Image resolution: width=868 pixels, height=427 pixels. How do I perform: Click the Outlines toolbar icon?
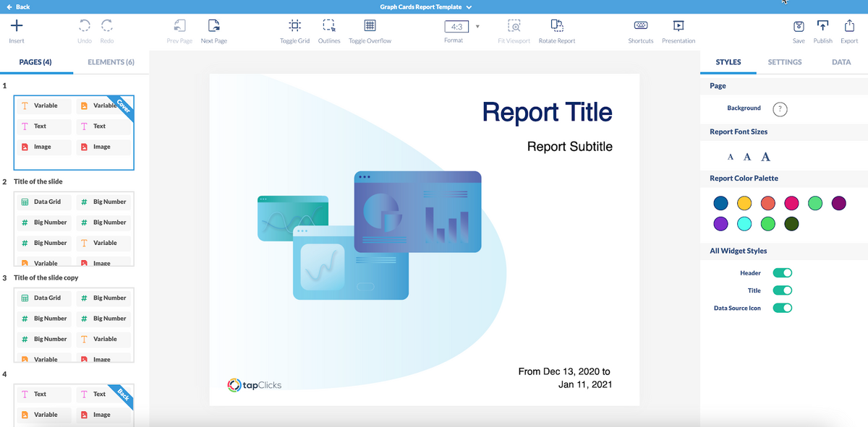pyautogui.click(x=329, y=26)
